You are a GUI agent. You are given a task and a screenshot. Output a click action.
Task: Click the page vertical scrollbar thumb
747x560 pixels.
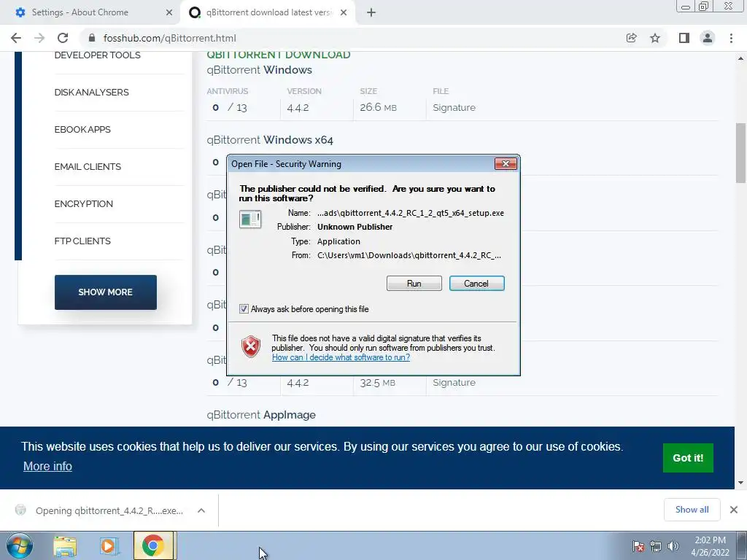tap(740, 152)
